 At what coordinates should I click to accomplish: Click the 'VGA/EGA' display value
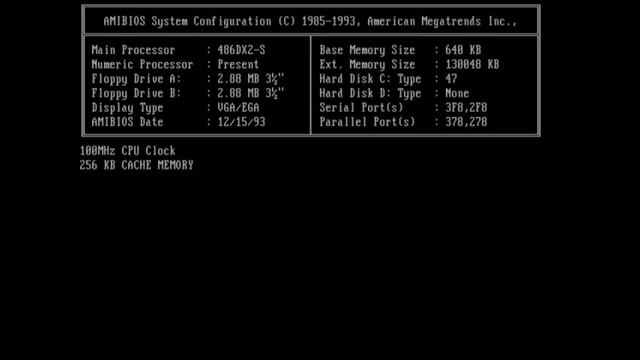[238, 108]
